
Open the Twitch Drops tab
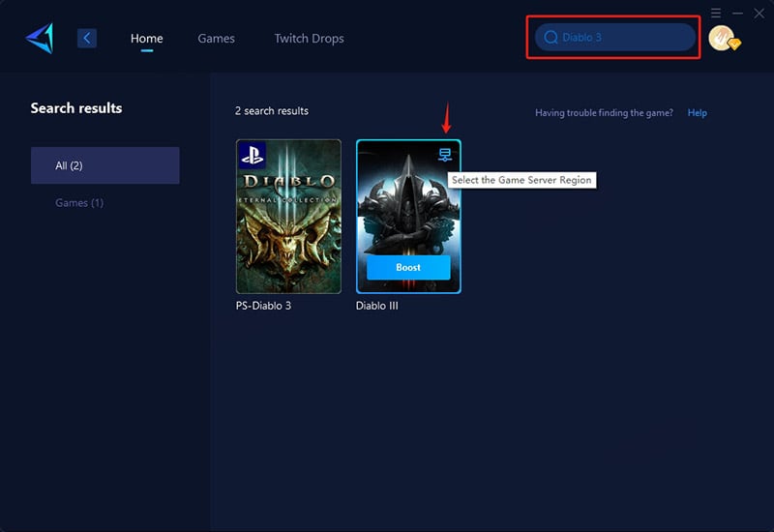(x=309, y=39)
